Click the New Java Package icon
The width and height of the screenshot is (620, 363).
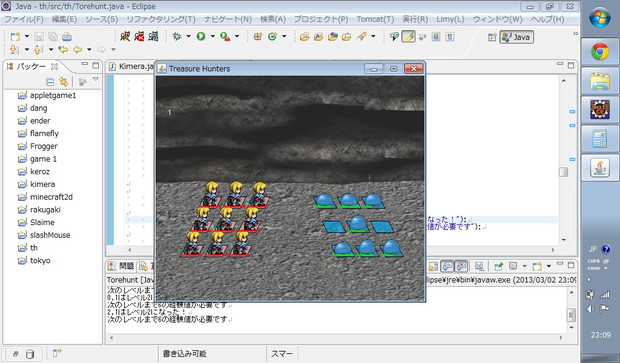258,37
